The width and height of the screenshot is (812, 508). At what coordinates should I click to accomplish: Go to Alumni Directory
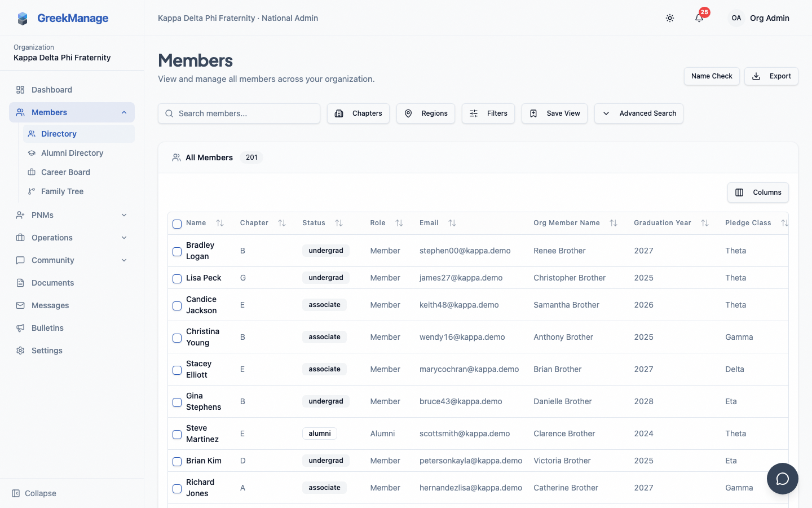79,153
